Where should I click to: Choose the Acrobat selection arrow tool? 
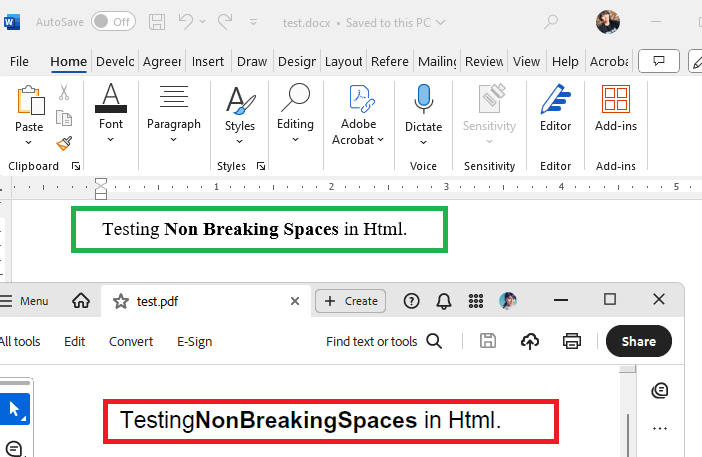click(15, 409)
